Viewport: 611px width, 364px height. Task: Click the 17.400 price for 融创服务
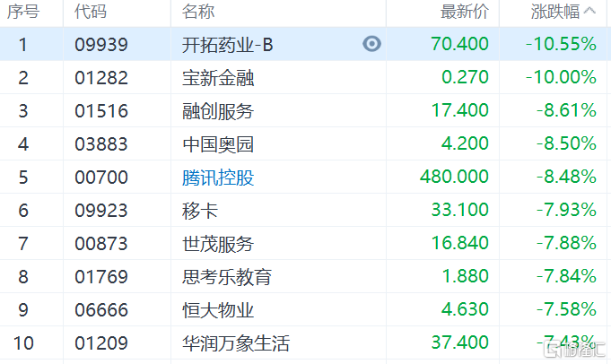click(x=459, y=111)
